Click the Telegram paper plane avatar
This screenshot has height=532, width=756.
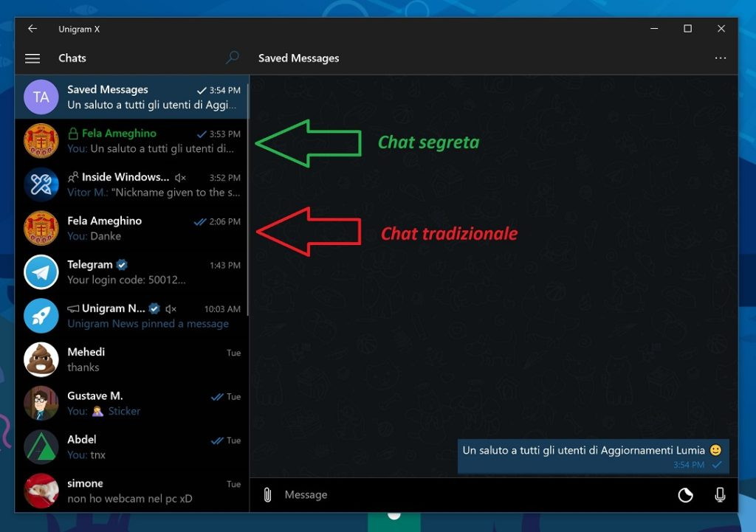tap(41, 272)
